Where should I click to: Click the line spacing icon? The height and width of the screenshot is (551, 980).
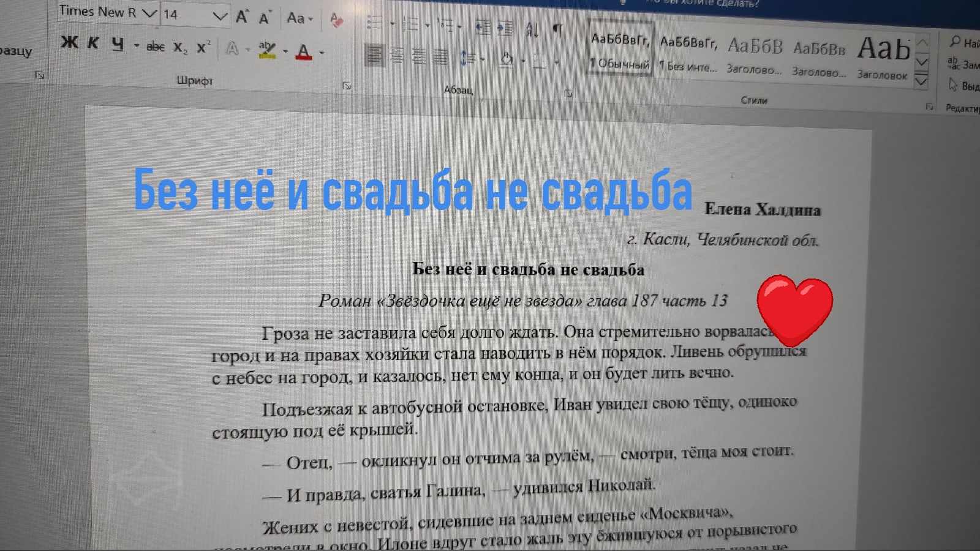click(x=467, y=58)
